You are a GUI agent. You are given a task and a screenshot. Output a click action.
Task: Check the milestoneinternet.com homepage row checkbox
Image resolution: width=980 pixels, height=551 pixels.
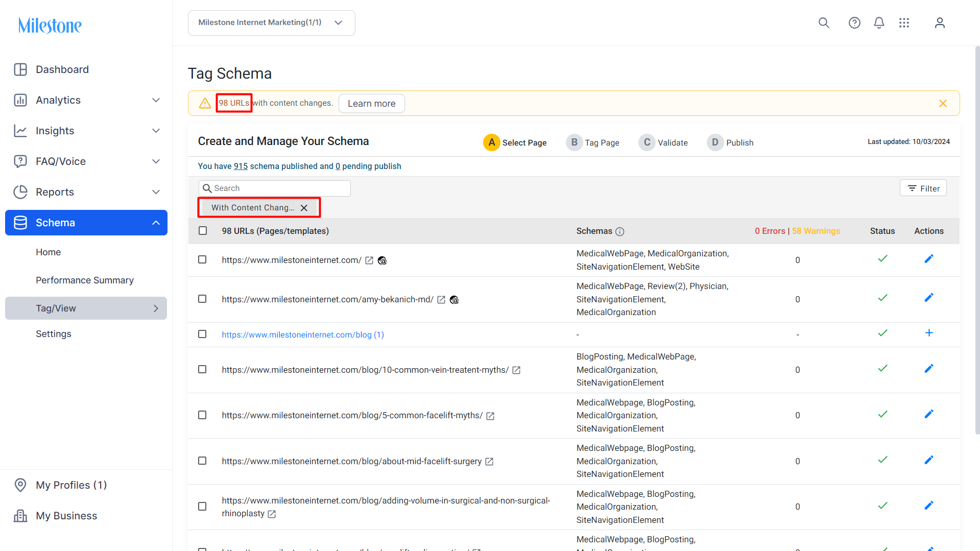pyautogui.click(x=202, y=260)
